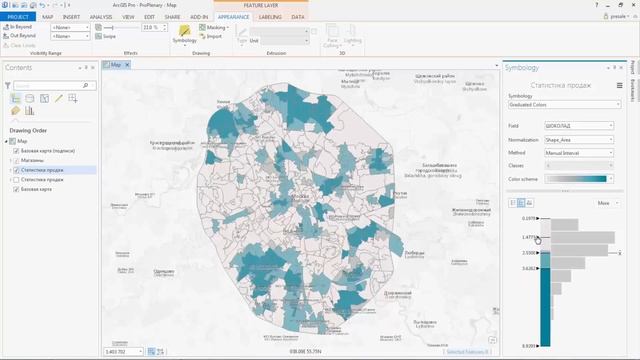Image resolution: width=640 pixels, height=360 pixels.
Task: Select List By Labeling tag icon
Action: pyautogui.click(x=16, y=111)
